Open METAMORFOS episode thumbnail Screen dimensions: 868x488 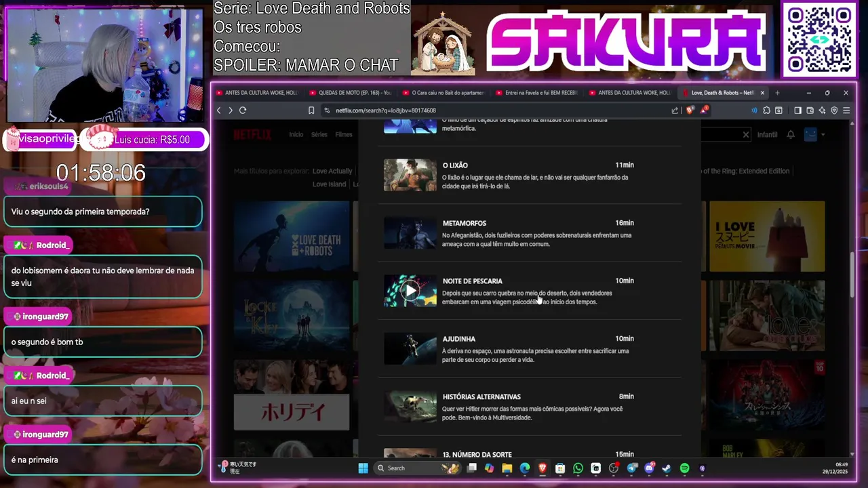tap(410, 232)
